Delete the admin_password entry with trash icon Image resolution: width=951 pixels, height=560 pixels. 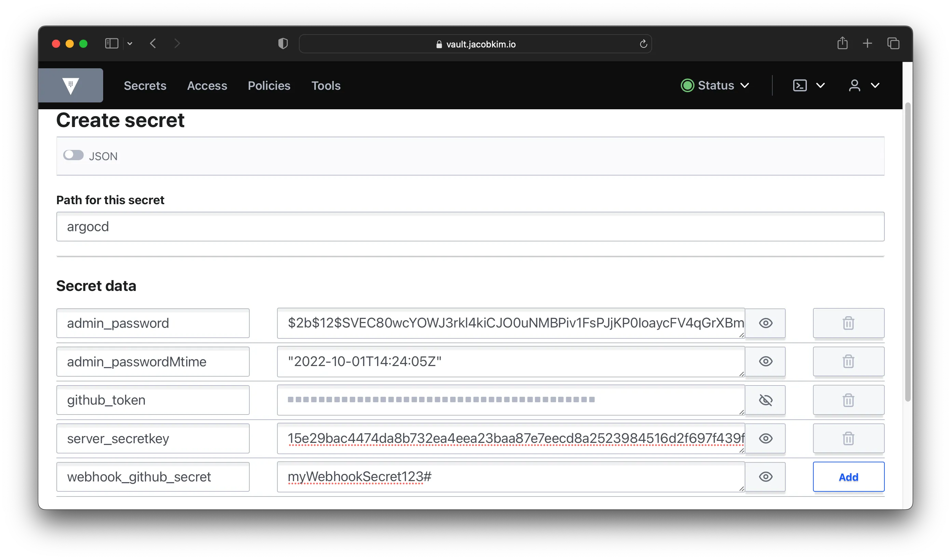[849, 323]
